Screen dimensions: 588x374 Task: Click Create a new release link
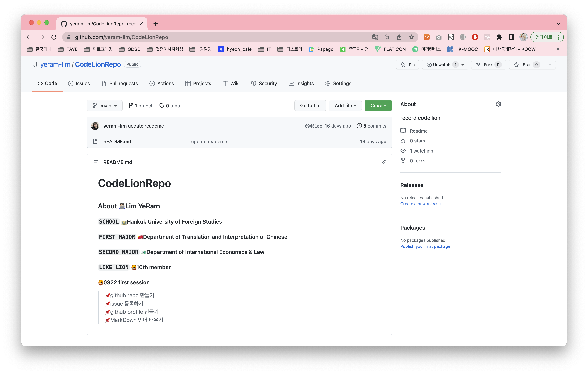click(x=420, y=204)
